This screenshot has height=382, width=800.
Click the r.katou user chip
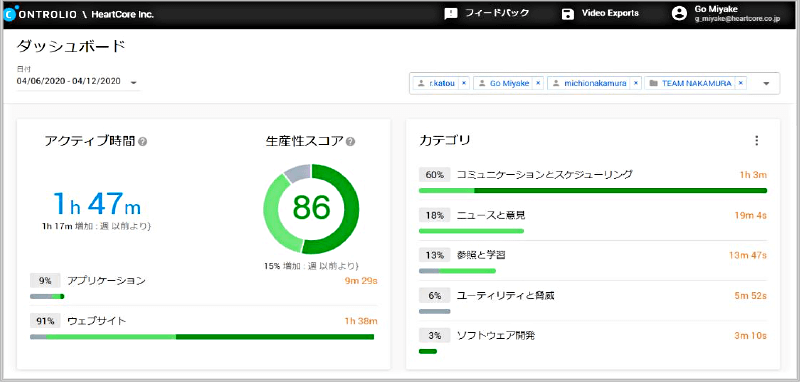pos(441,83)
